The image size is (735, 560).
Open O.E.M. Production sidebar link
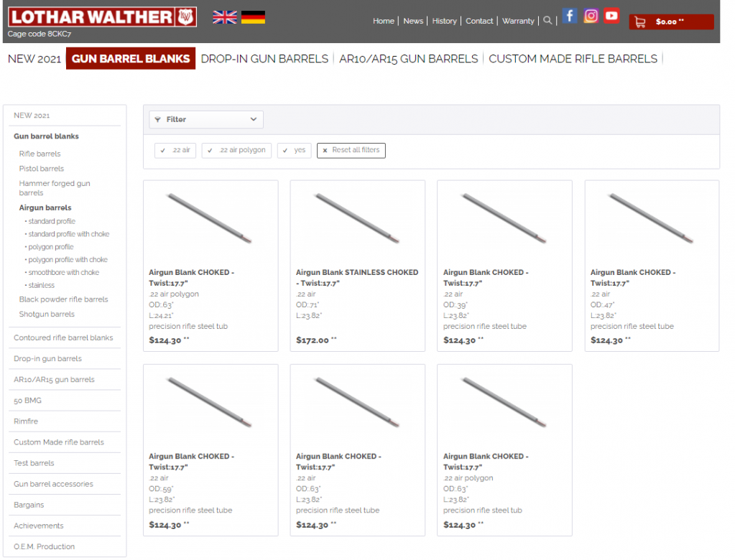44,547
